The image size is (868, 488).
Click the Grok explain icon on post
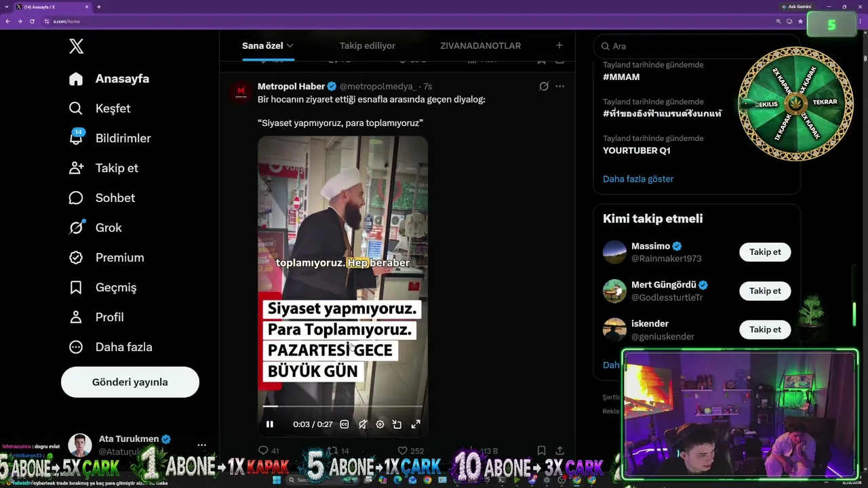click(544, 86)
